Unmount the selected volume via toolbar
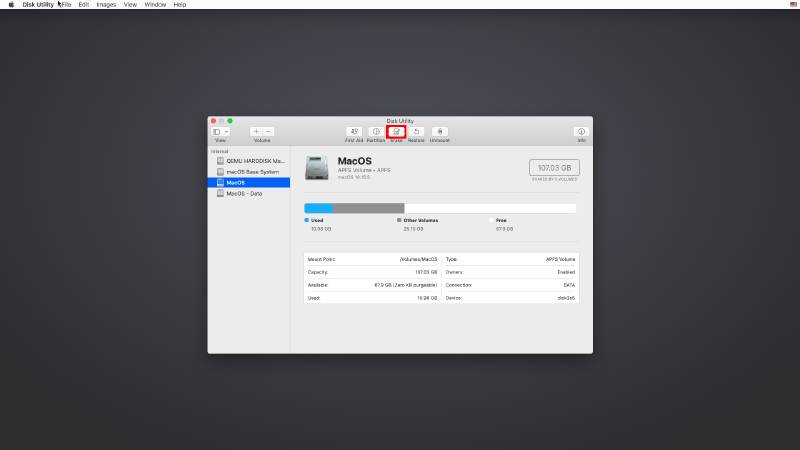This screenshot has width=800, height=450. 439,131
